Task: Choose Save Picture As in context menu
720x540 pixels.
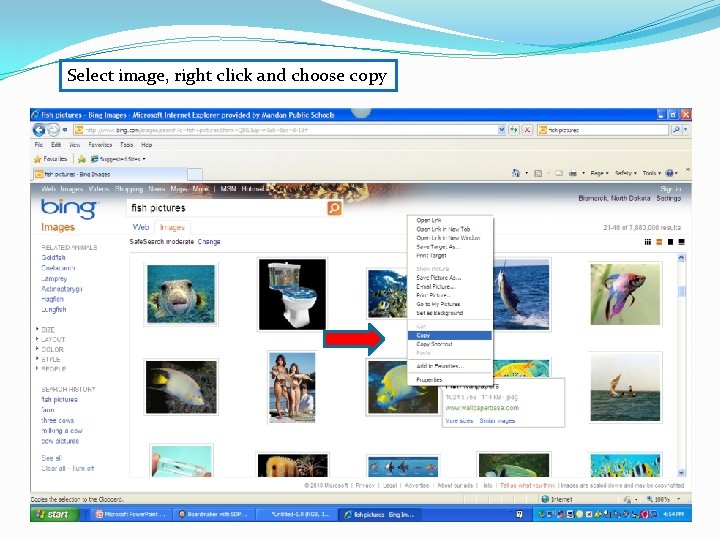Action: click(450, 278)
